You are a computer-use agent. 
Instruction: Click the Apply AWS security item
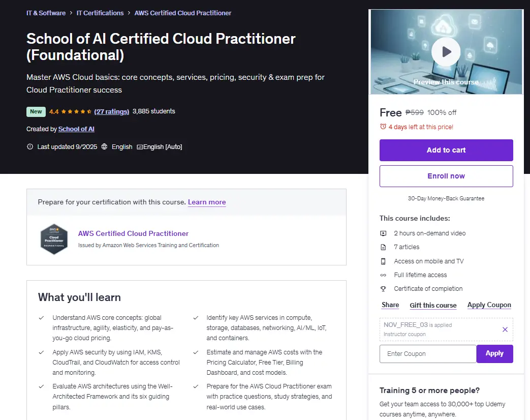(116, 363)
